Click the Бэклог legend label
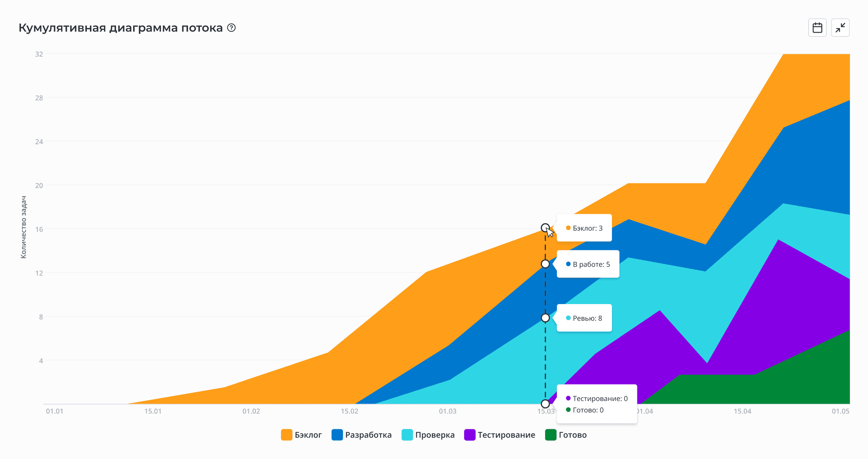 308,435
